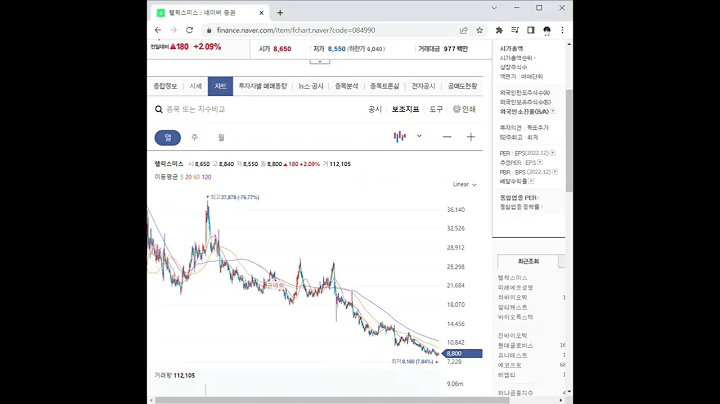Image resolution: width=720 pixels, height=404 pixels.
Task: Select the weekly 주 period button
Action: pos(195,137)
